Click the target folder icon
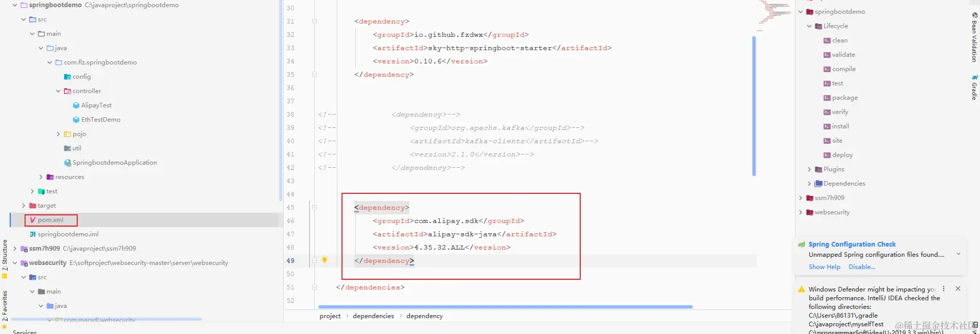The image size is (980, 334). coord(33,206)
